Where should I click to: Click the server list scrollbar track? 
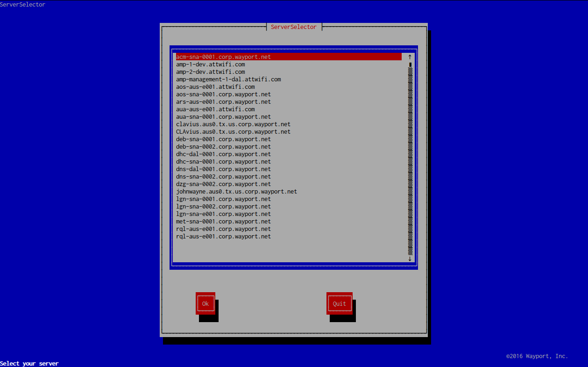coord(410,159)
